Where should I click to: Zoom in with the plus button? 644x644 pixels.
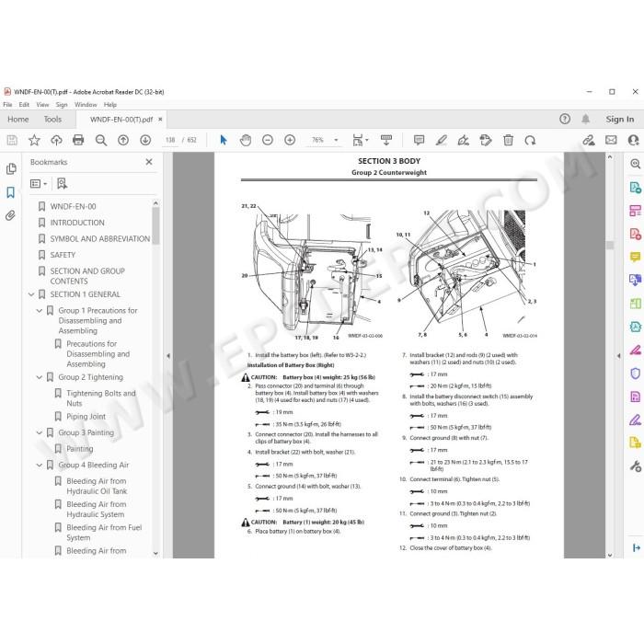click(290, 140)
